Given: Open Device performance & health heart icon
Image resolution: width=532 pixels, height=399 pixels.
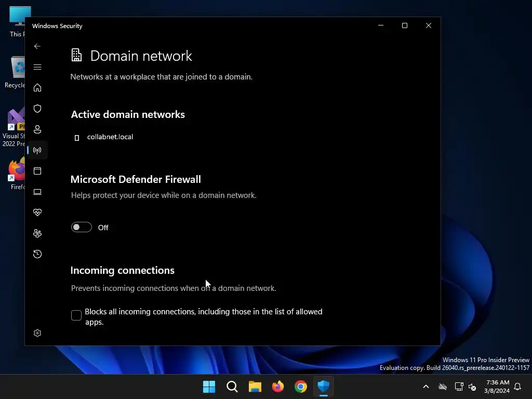Looking at the screenshot, I should coord(37,212).
